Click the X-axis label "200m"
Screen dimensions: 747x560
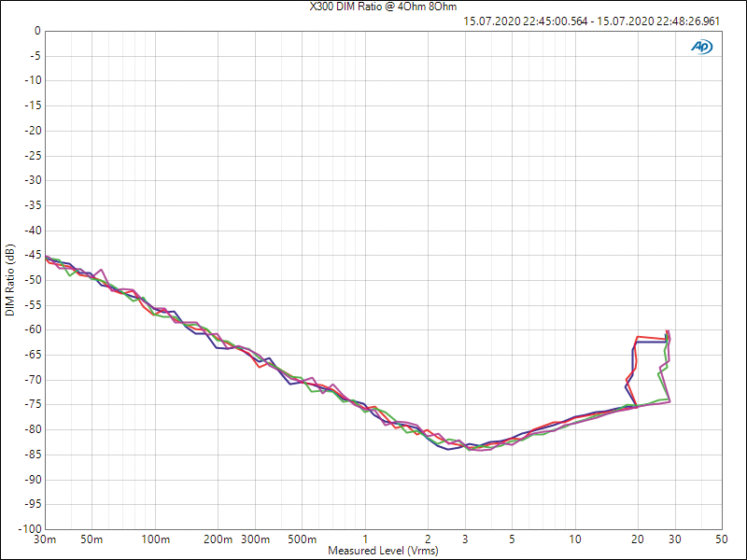point(218,539)
